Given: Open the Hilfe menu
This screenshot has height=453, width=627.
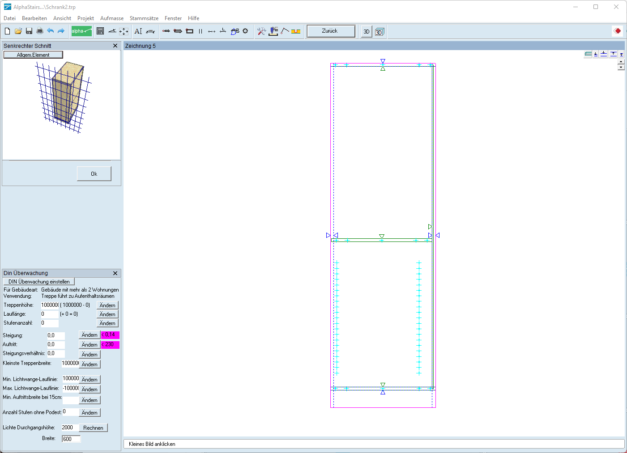Looking at the screenshot, I should click(194, 18).
